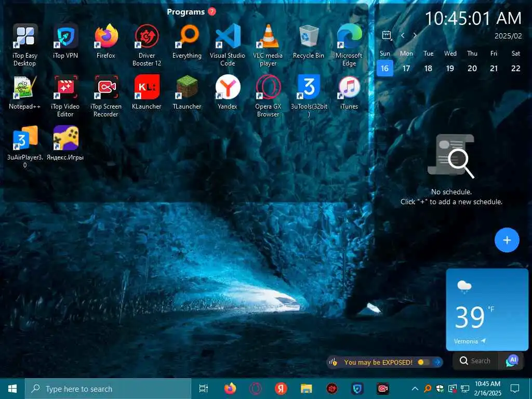The height and width of the screenshot is (399, 532).
Task: Open iTop VPN from the taskbar
Action: pos(357,389)
